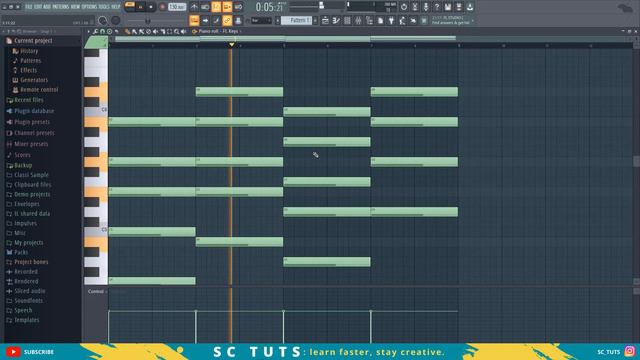Open the plugin picker plug icon
Image resolution: width=640 pixels, height=360 pixels.
(391, 20)
